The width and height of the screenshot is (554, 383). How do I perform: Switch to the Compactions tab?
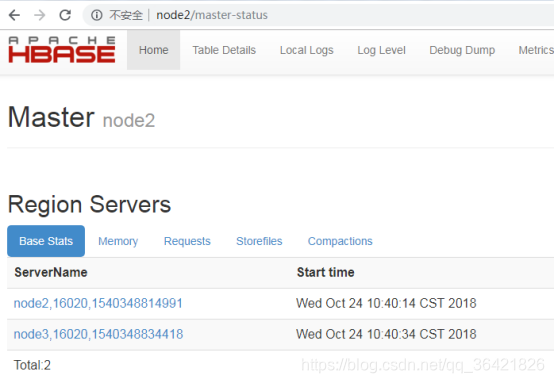(340, 241)
